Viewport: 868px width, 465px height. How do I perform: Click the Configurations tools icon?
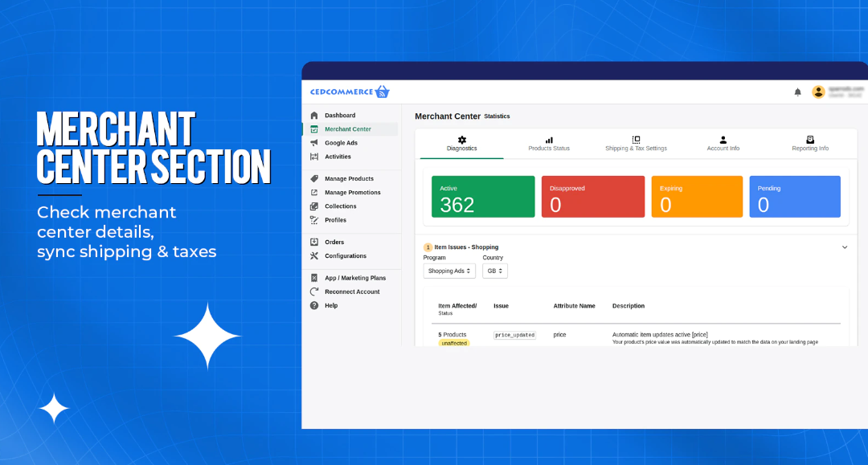pos(314,256)
